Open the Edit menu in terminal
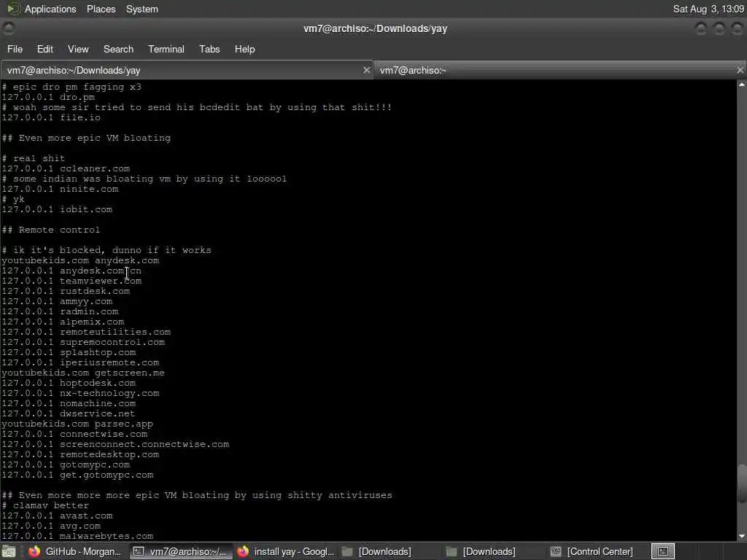 point(44,49)
